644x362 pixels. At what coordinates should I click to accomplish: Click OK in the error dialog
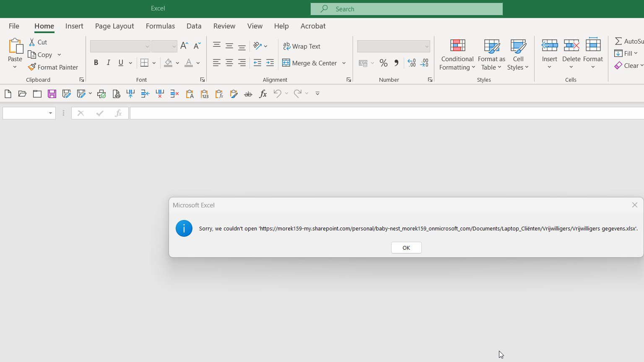(406, 248)
